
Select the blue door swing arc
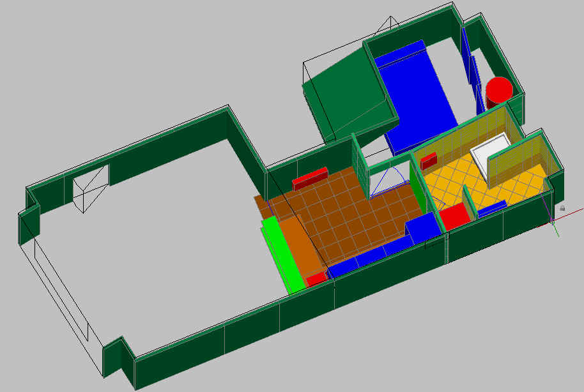coord(389,182)
